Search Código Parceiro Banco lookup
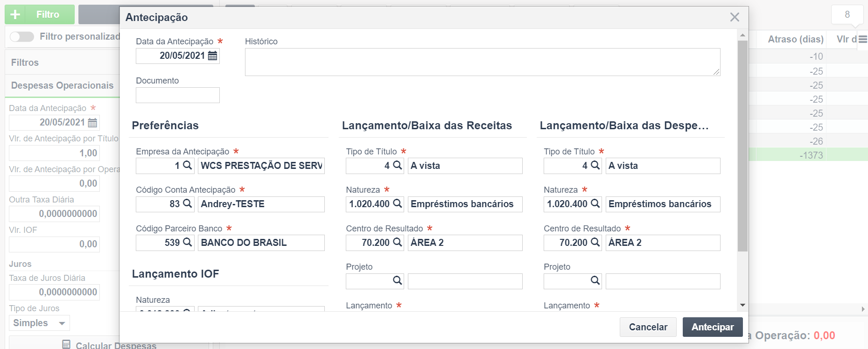The height and width of the screenshot is (349, 868). tap(187, 242)
